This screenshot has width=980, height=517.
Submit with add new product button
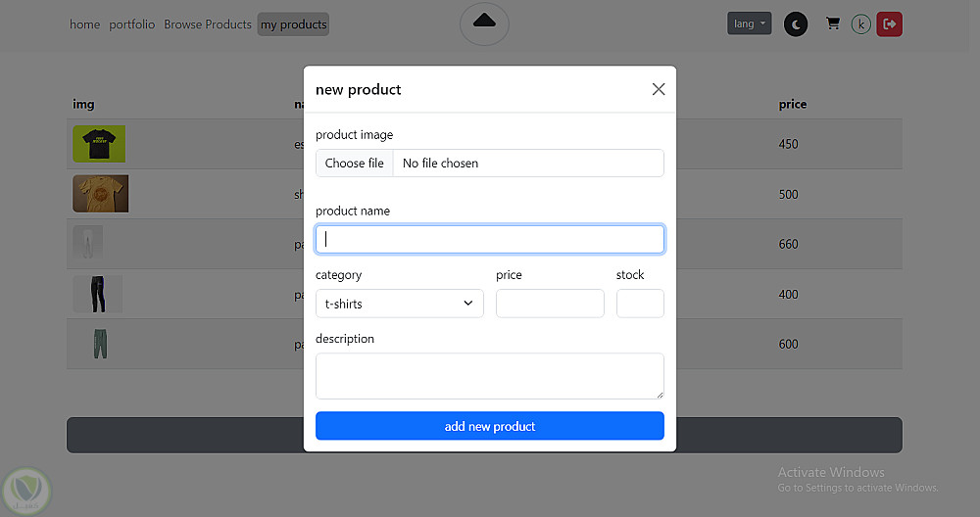[489, 426]
